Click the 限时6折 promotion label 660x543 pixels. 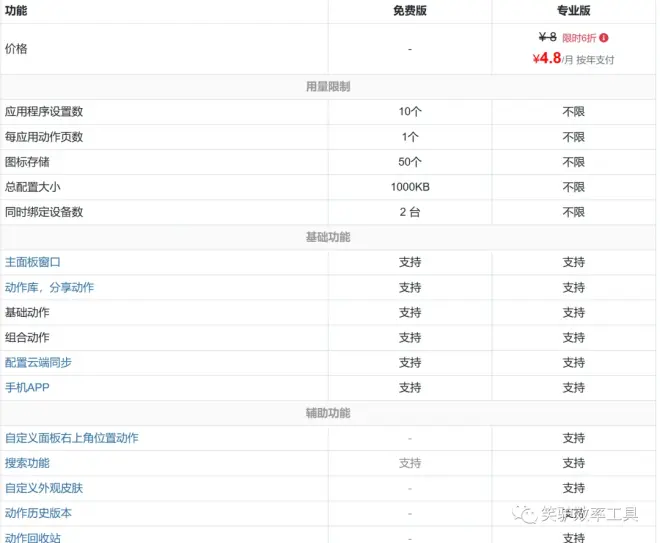click(x=579, y=38)
